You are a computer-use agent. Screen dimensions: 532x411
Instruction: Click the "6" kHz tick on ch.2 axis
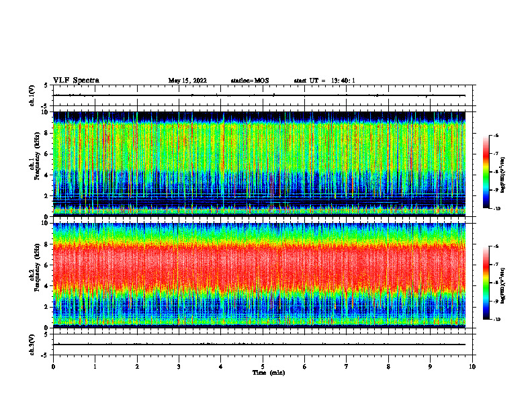tap(46, 265)
